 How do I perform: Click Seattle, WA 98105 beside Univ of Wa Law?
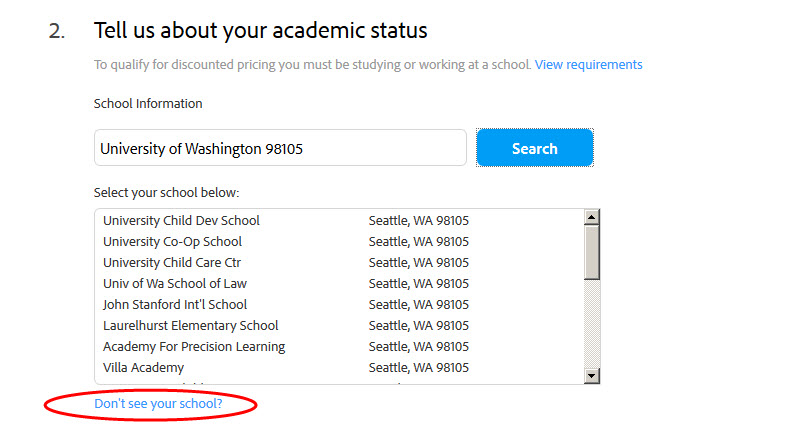coord(419,283)
